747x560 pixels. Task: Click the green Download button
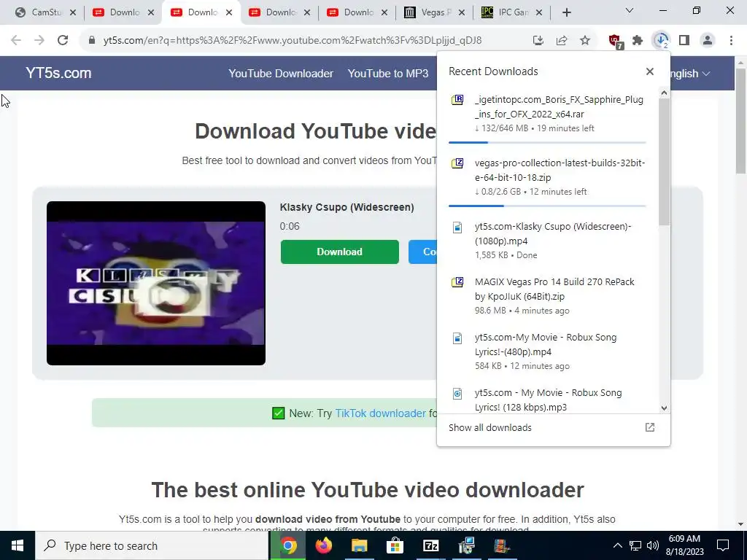coord(340,252)
